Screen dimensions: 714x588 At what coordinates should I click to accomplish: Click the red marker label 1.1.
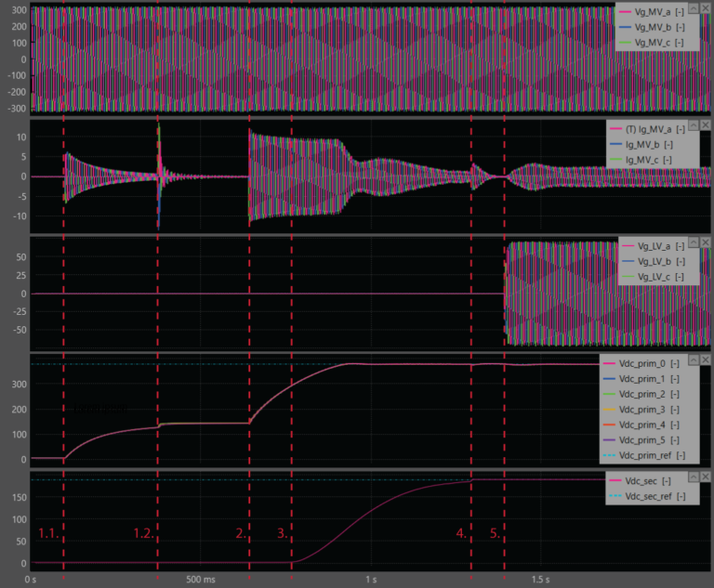click(47, 533)
